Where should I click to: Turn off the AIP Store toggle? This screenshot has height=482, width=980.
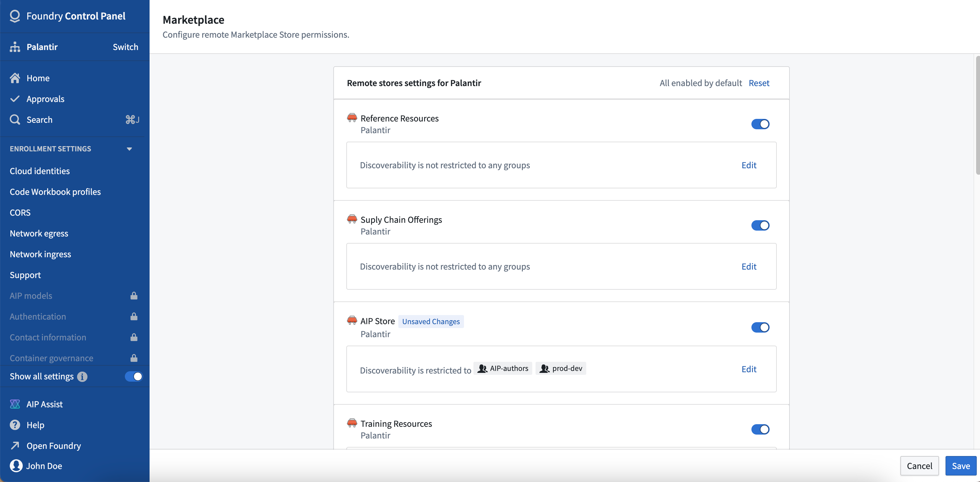pos(760,327)
